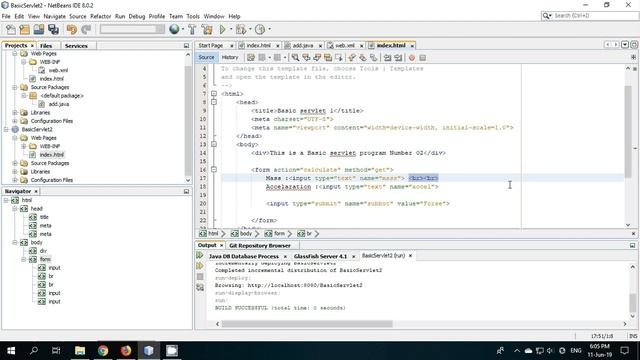Click the New Project toolbar icon
The image size is (640, 360).
pos(24,29)
